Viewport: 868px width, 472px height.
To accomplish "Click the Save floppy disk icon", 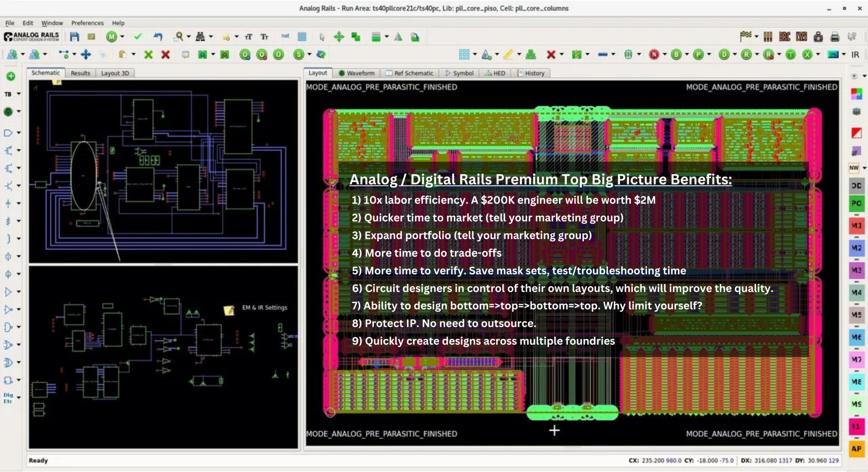I will click(x=75, y=37).
